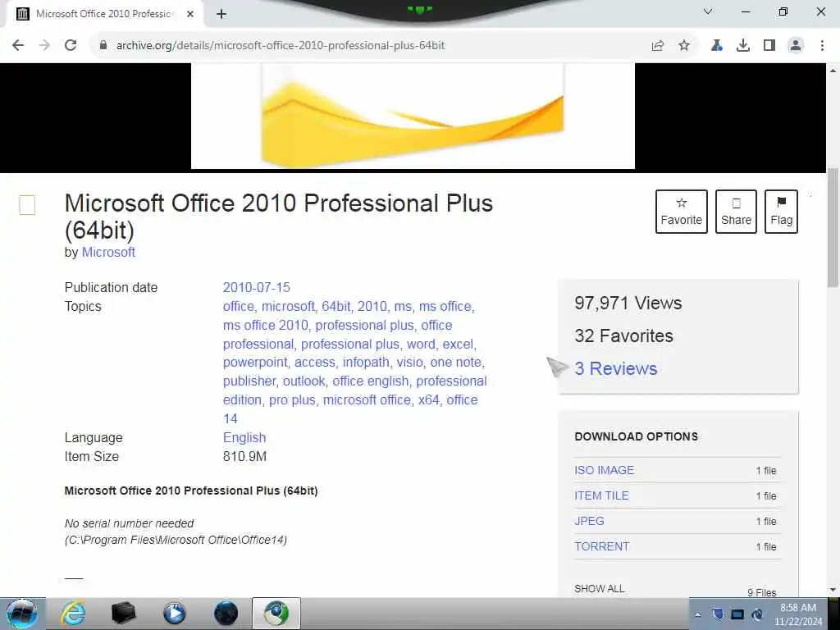Image resolution: width=840 pixels, height=630 pixels.
Task: Toggle the browser side panel icon
Action: (769, 46)
